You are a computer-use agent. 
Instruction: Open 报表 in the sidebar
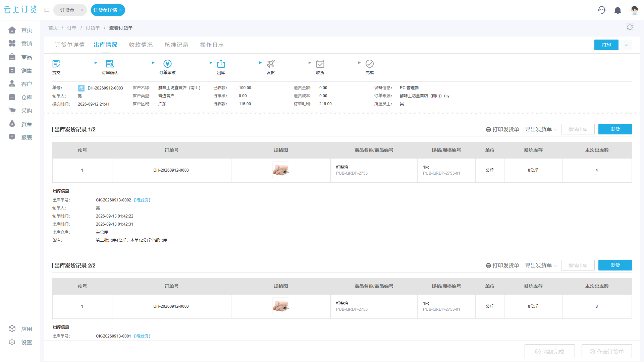coord(20,137)
